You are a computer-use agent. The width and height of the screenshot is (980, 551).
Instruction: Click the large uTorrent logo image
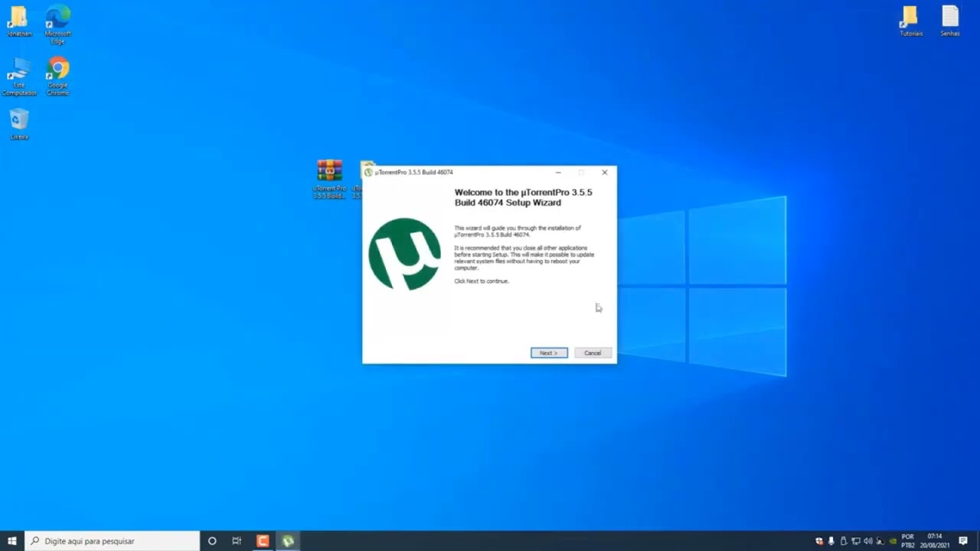tap(404, 254)
